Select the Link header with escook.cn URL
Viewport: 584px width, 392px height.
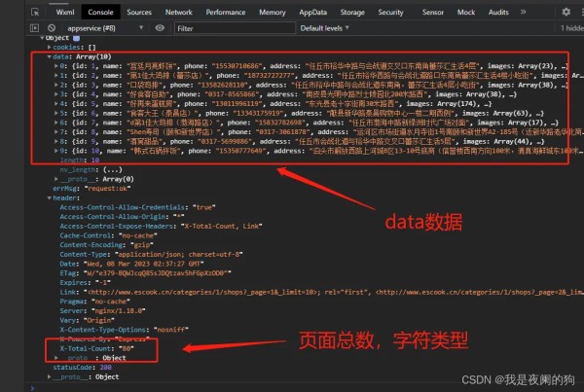click(x=320, y=292)
